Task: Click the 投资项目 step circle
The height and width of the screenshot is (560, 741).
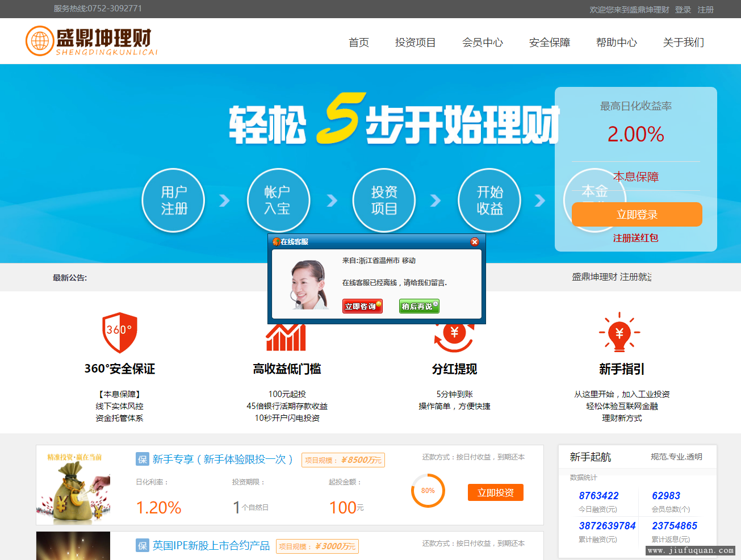Action: click(x=384, y=200)
